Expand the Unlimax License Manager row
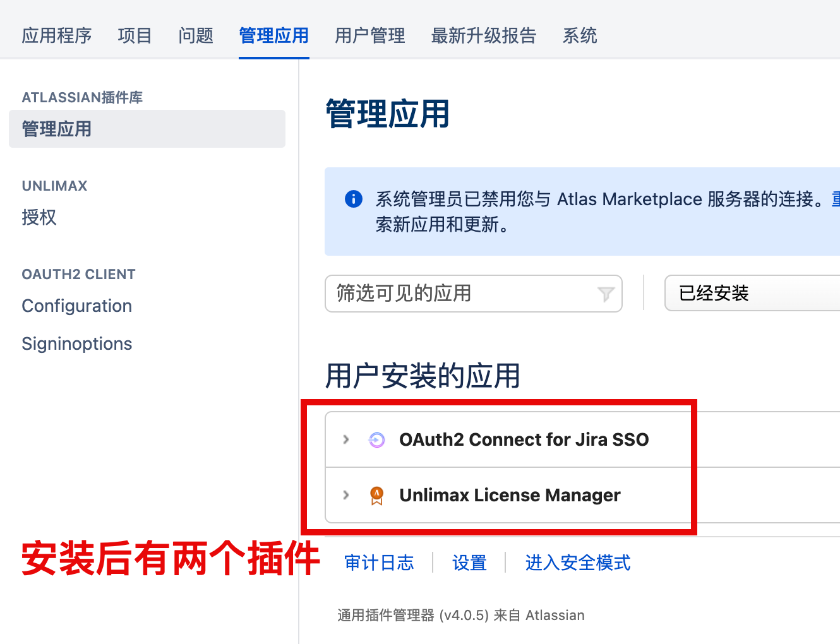The height and width of the screenshot is (644, 840). [x=345, y=495]
